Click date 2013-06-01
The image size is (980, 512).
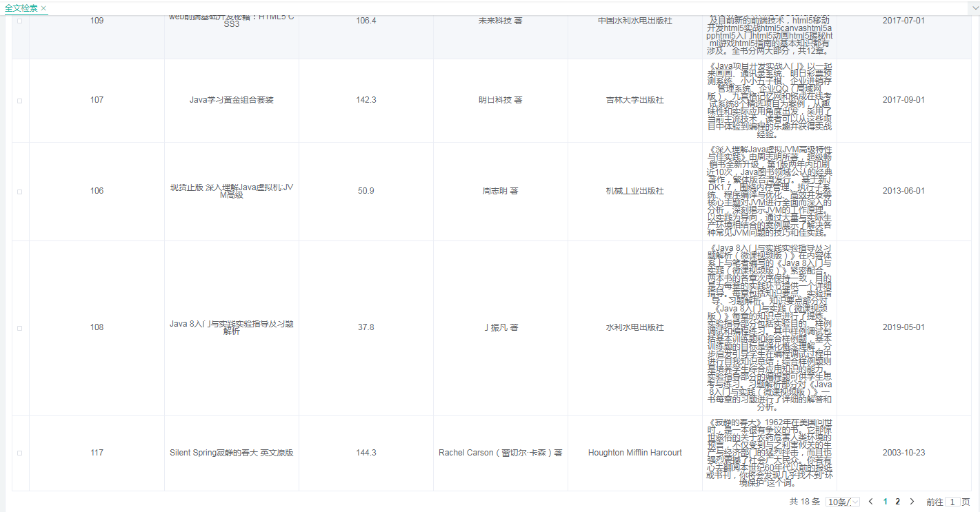(903, 191)
